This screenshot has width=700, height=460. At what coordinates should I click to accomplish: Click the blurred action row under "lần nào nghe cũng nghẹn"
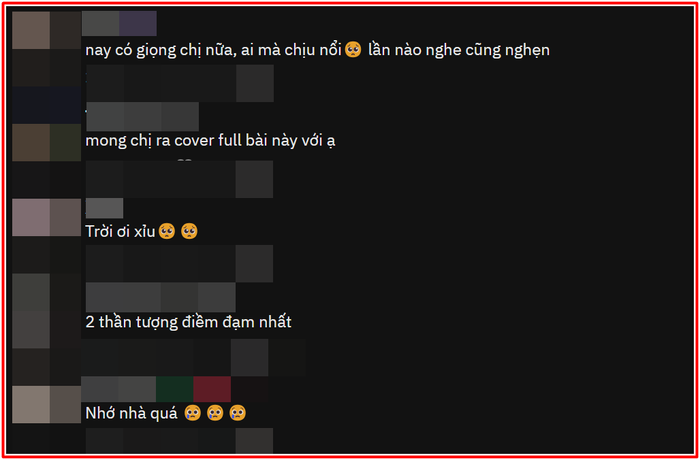pos(180,83)
